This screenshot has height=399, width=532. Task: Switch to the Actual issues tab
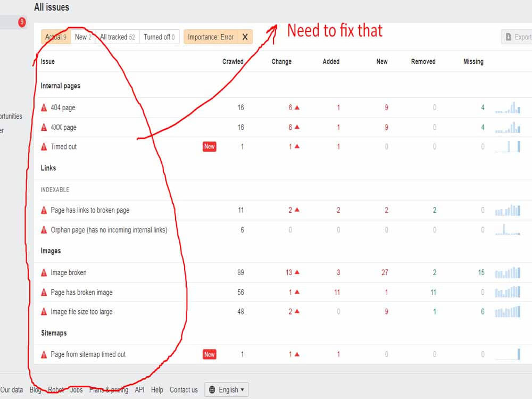click(x=56, y=37)
